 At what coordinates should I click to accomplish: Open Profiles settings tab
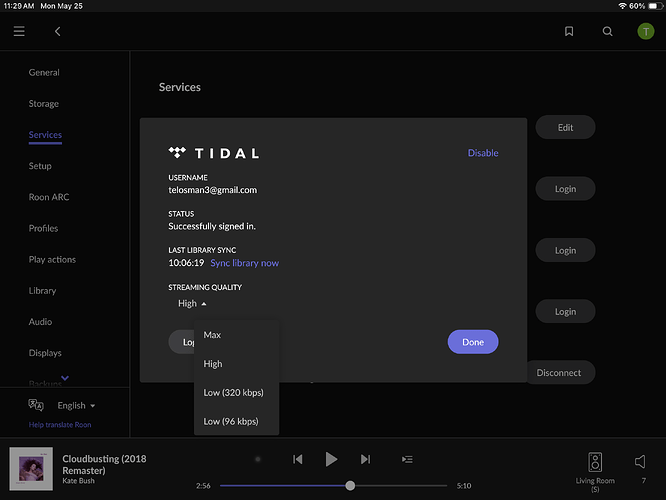[x=43, y=228]
